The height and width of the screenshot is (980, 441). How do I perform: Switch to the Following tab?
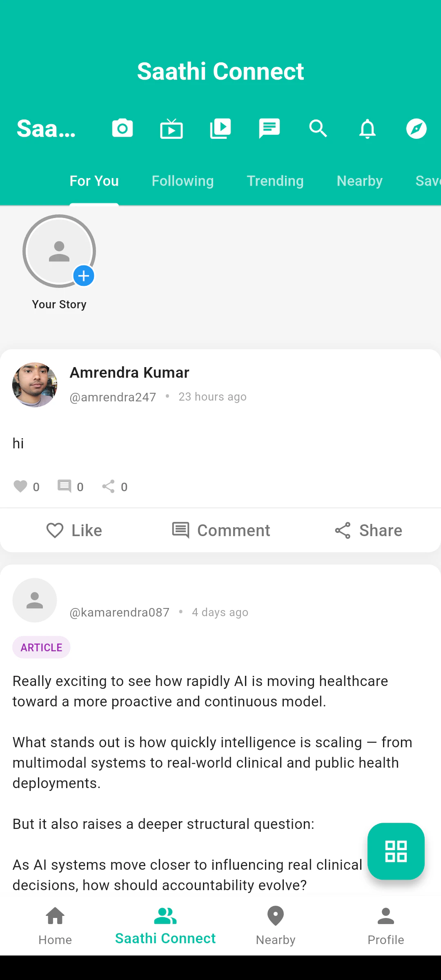pyautogui.click(x=183, y=181)
